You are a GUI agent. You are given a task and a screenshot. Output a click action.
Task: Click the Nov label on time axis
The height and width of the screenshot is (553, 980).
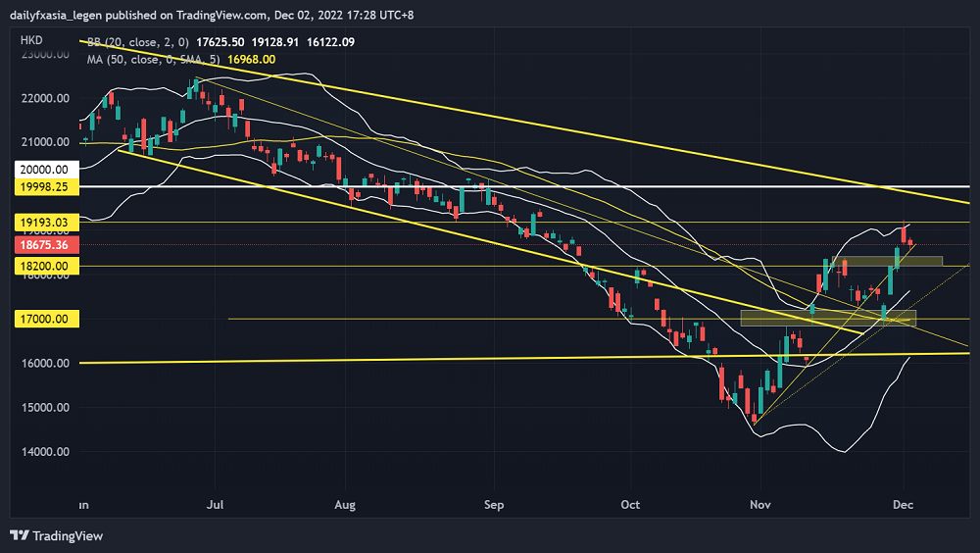[760, 504]
